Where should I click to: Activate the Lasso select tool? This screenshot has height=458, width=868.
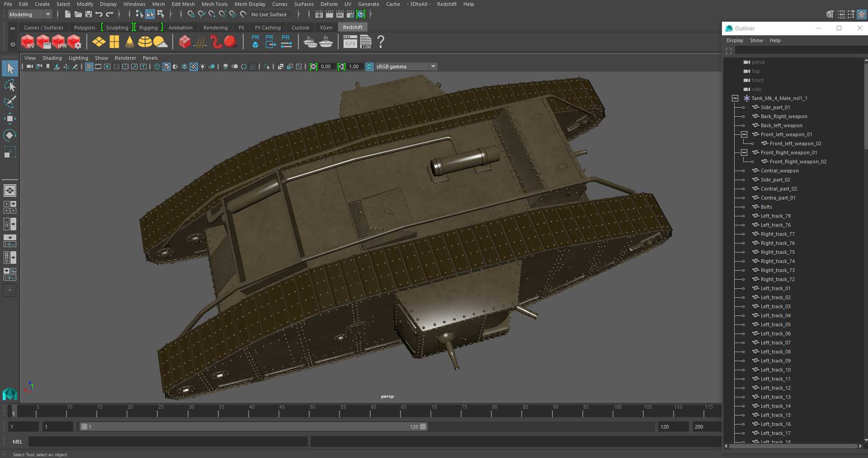coord(10,86)
